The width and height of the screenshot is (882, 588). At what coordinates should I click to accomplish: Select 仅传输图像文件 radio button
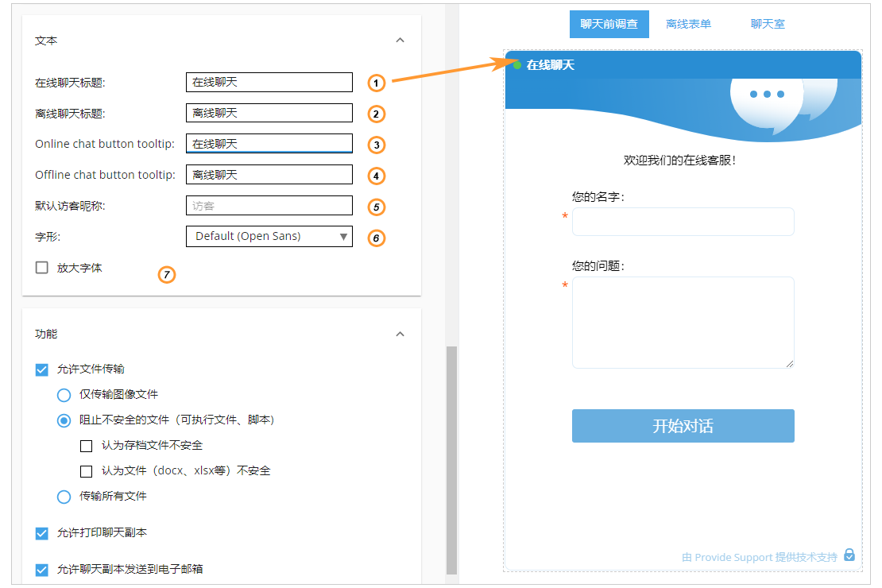(64, 395)
